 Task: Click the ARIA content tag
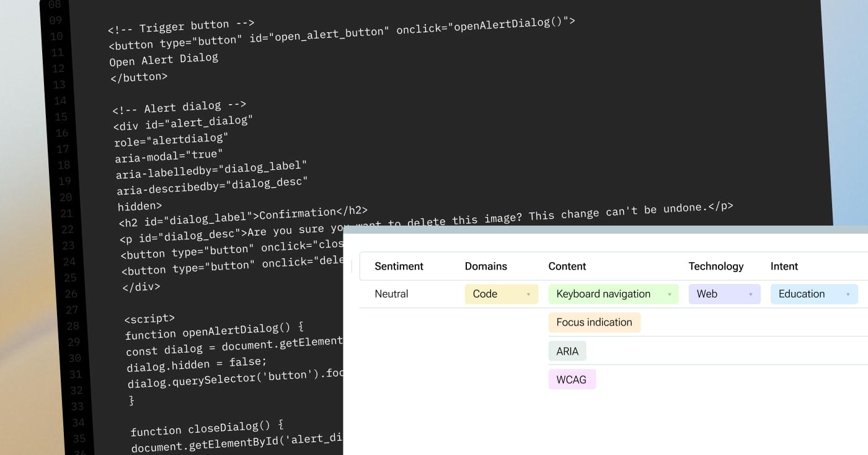coord(567,351)
